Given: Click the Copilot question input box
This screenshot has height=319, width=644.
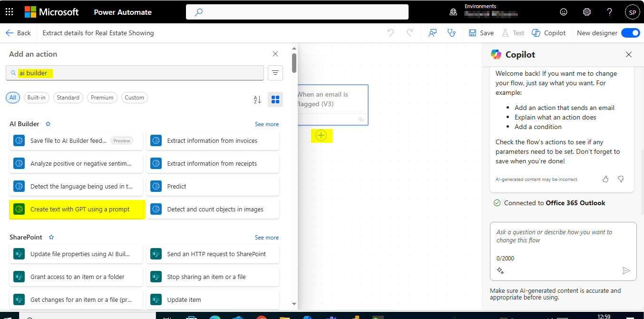Looking at the screenshot, I should pos(563,251).
